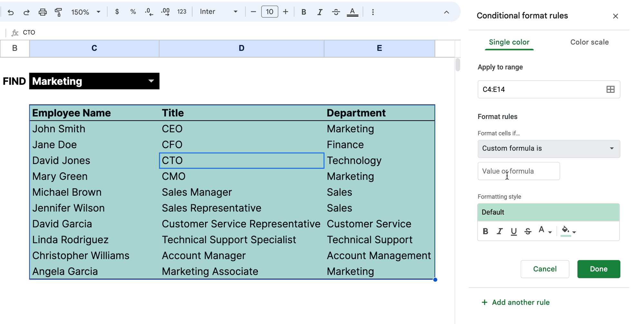Viewport: 644px width, 324px height.
Task: Select column E header
Action: pyautogui.click(x=379, y=48)
